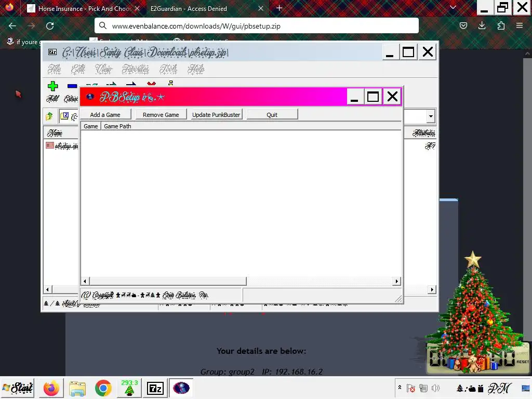Screen dimensions: 532x399
Task: Close the E2Guardian Access Denied tab
Action: pos(261,8)
